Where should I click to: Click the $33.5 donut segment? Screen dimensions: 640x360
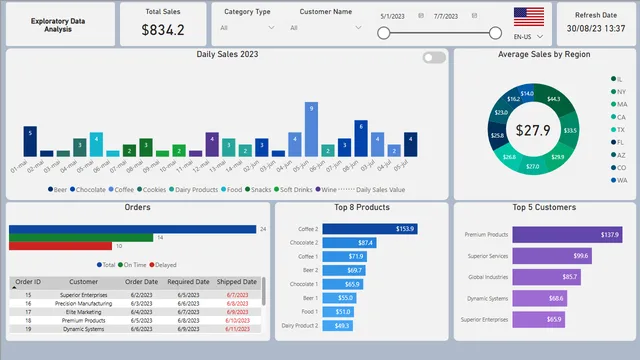569,130
